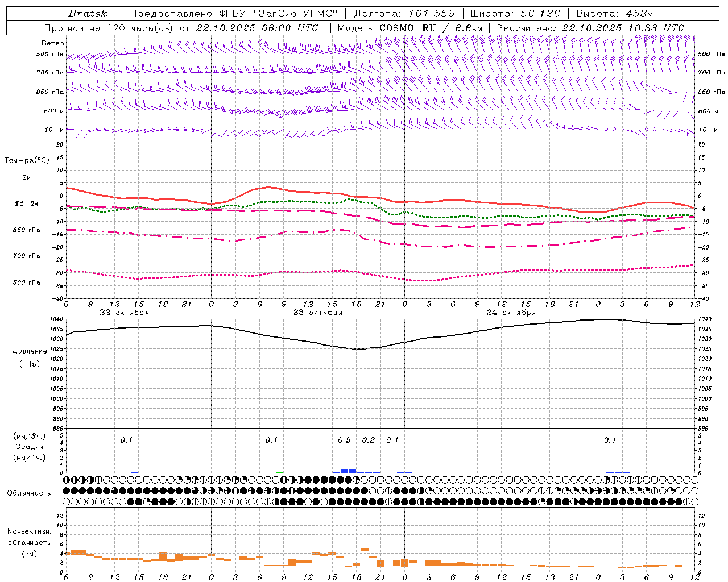Click the Рассчитано: 22.10.2025 10:38 UTC text
The image size is (728, 582).
click(x=590, y=28)
